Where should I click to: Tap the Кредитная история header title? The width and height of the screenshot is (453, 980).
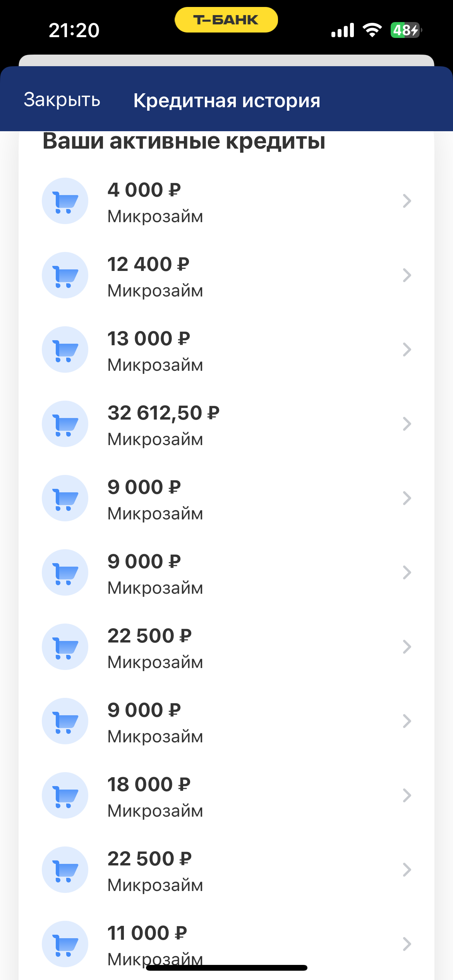coord(226,101)
